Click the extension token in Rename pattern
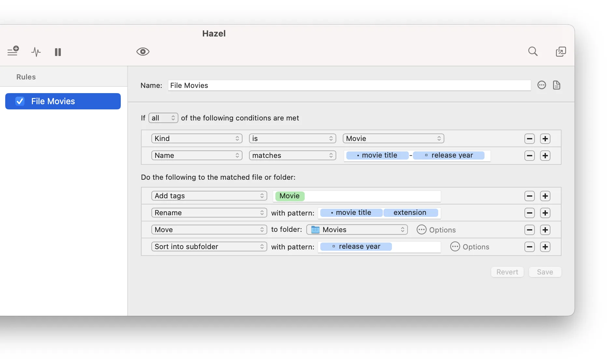611x364 pixels. (410, 213)
